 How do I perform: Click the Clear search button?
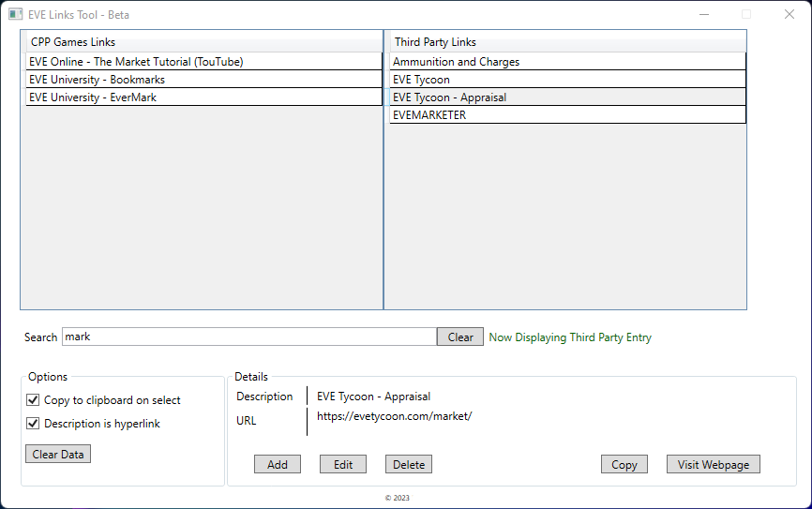coord(459,337)
